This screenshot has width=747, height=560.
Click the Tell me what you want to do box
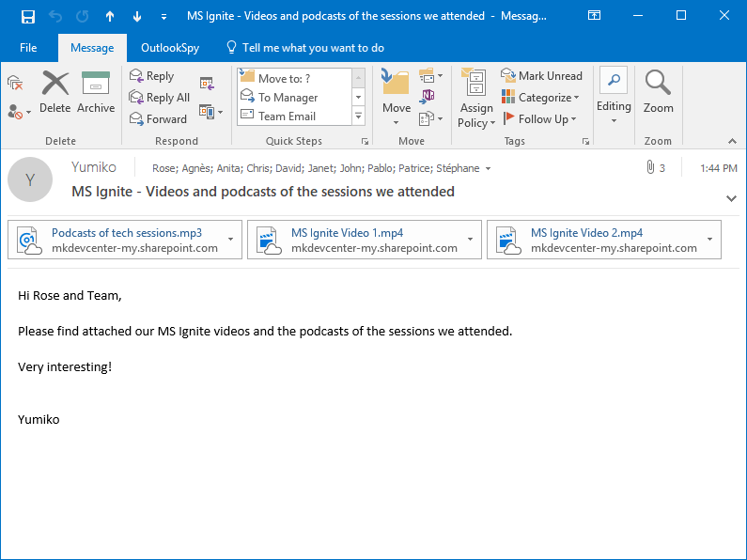click(x=305, y=48)
